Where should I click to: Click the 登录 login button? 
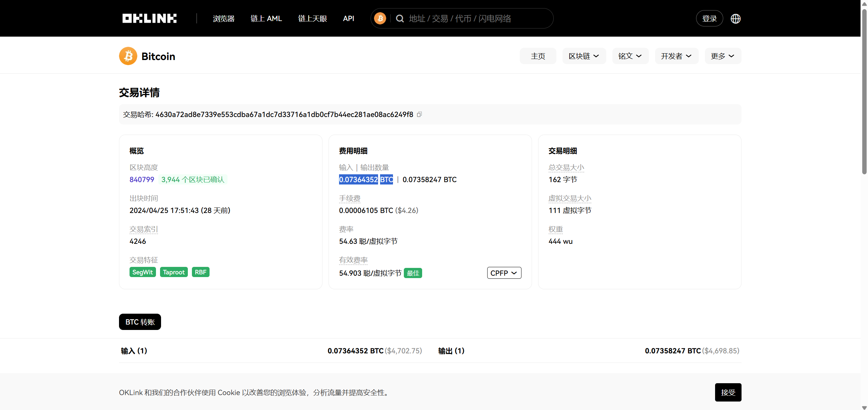[709, 19]
